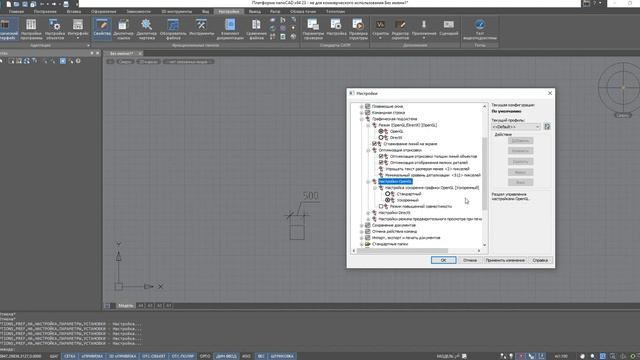Click the profile manager icon beside the Default dropdown

[547, 127]
